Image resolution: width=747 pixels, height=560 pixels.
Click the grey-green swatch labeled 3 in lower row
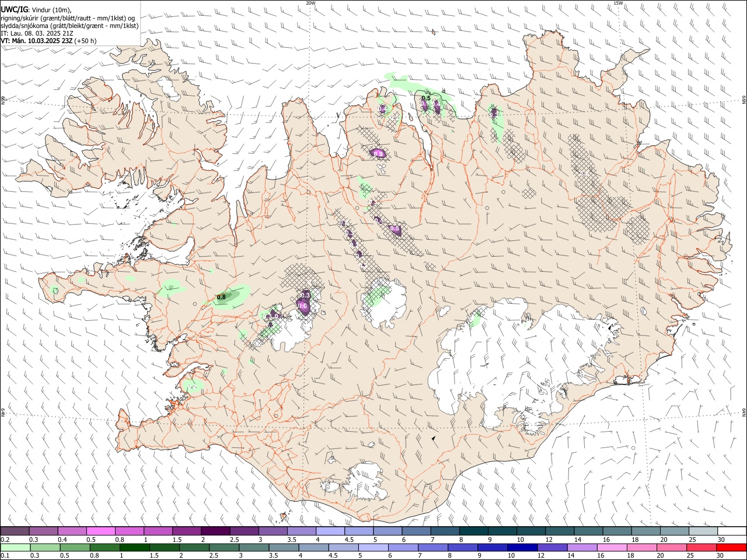point(253,547)
